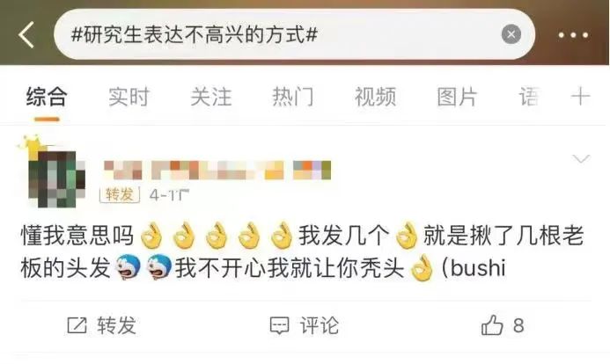
Task: Open the three-dot more options menu
Action: (x=573, y=35)
